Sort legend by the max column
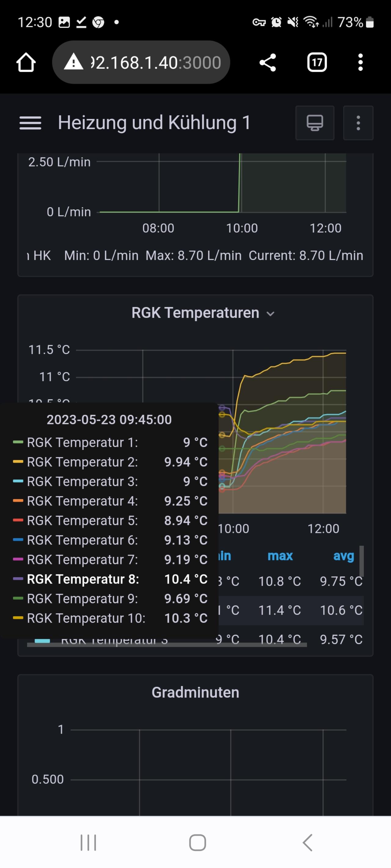 (x=280, y=556)
